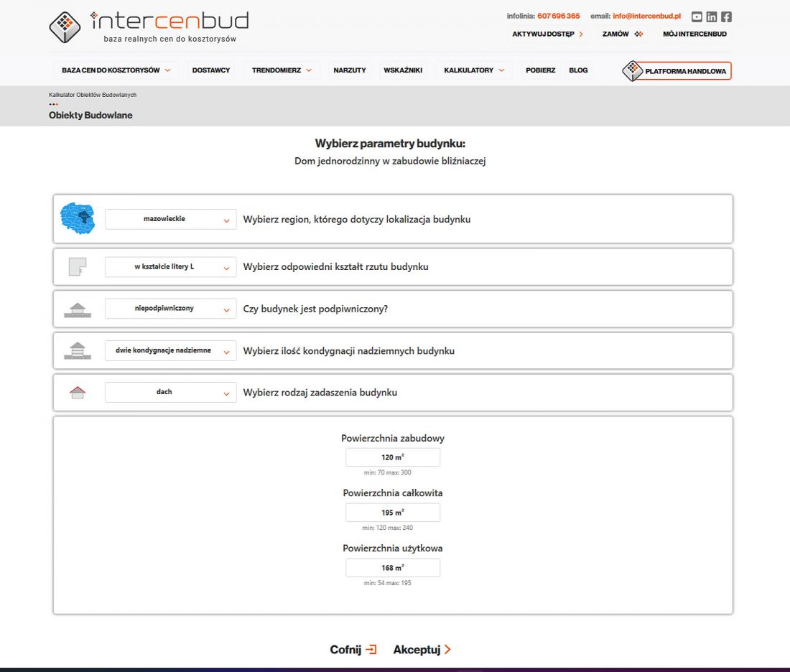790x672 pixels.
Task: Click the Akceptuj chevron icon
Action: [x=447, y=649]
